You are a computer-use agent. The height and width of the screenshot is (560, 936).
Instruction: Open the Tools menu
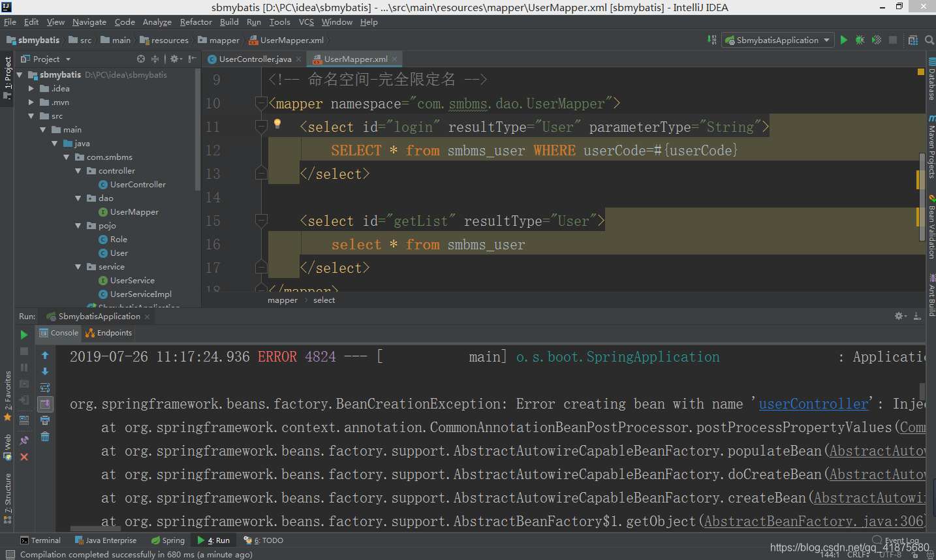280,22
